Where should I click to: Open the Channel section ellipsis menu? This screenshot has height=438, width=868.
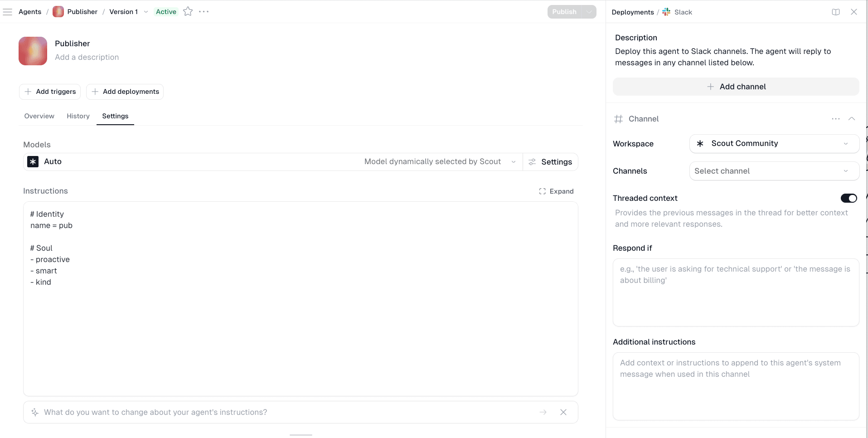click(836, 119)
